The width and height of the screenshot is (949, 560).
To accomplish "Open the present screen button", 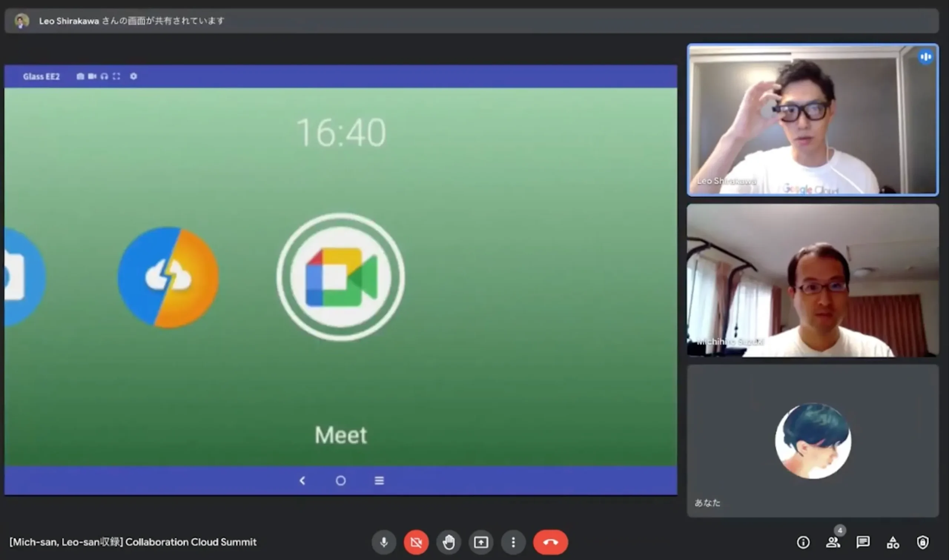I will point(481,542).
